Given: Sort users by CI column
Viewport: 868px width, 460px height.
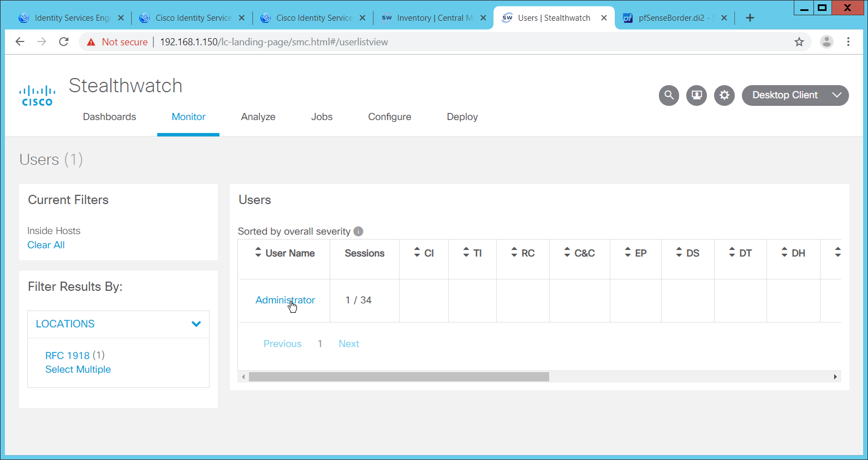Looking at the screenshot, I should coord(424,253).
